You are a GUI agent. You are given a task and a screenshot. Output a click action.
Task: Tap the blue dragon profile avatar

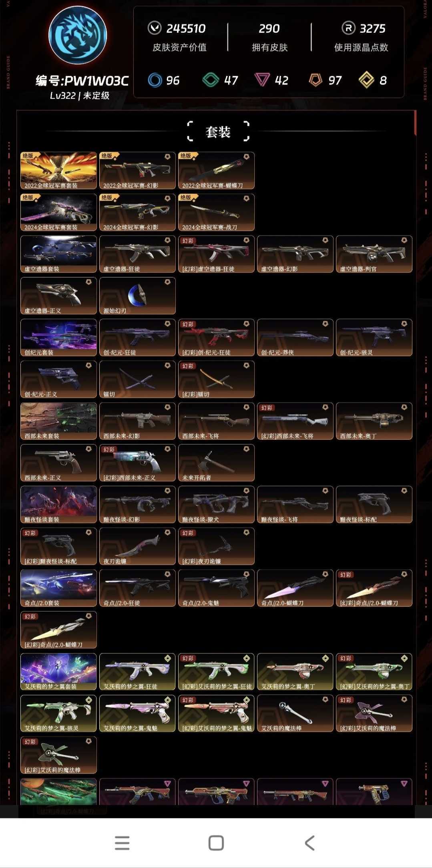(x=78, y=35)
